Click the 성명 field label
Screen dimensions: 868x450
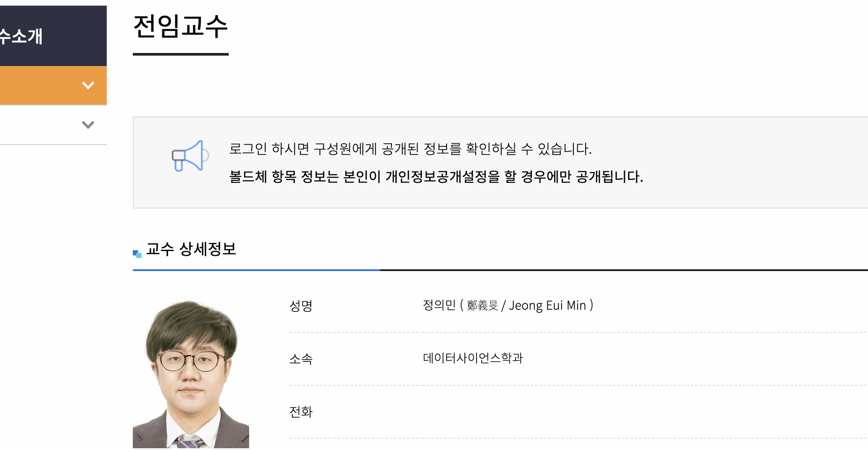(x=301, y=306)
